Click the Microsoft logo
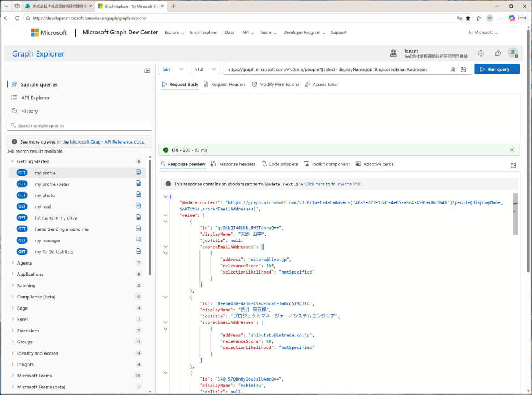The image size is (532, 395). (49, 33)
